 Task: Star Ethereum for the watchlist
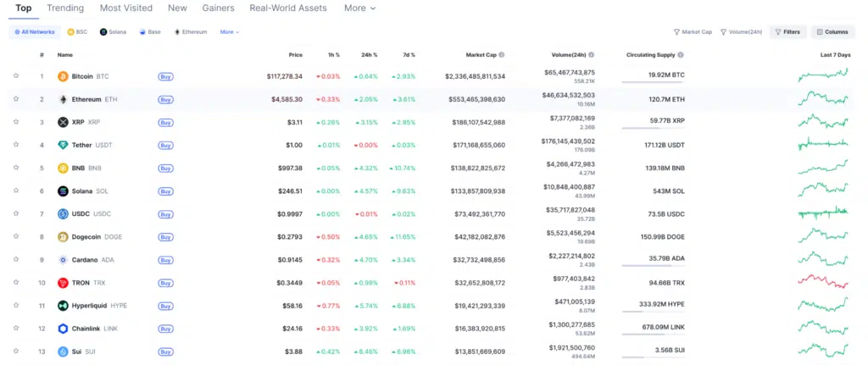16,98
